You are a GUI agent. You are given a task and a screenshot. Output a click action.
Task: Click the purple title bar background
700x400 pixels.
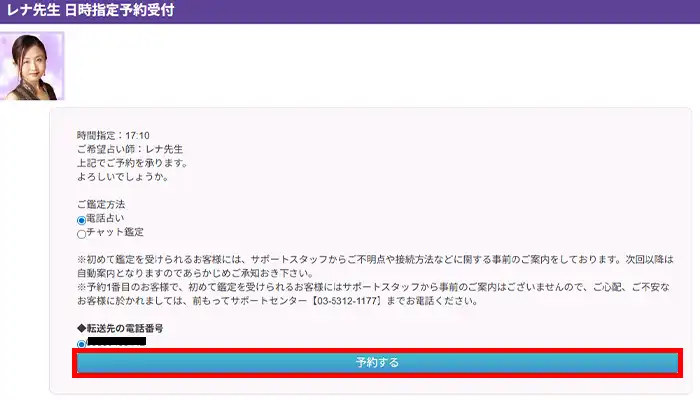[450, 11]
